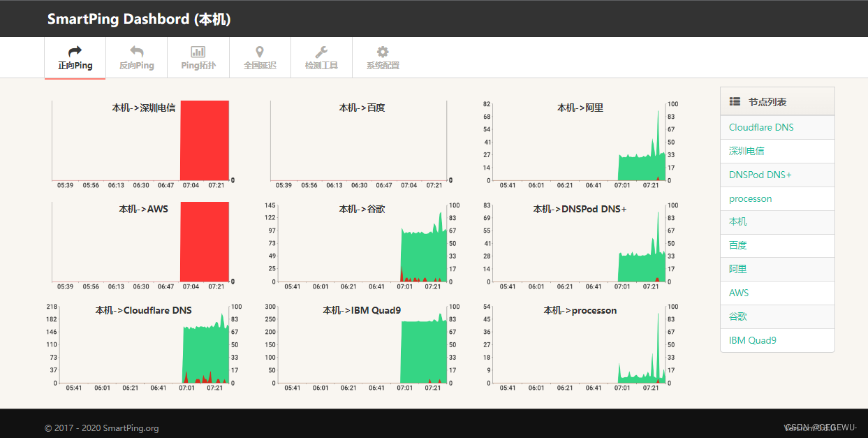Open the 本机->DNSPod DNS+ ping chart
The width and height of the screenshot is (868, 438).
[x=580, y=246]
